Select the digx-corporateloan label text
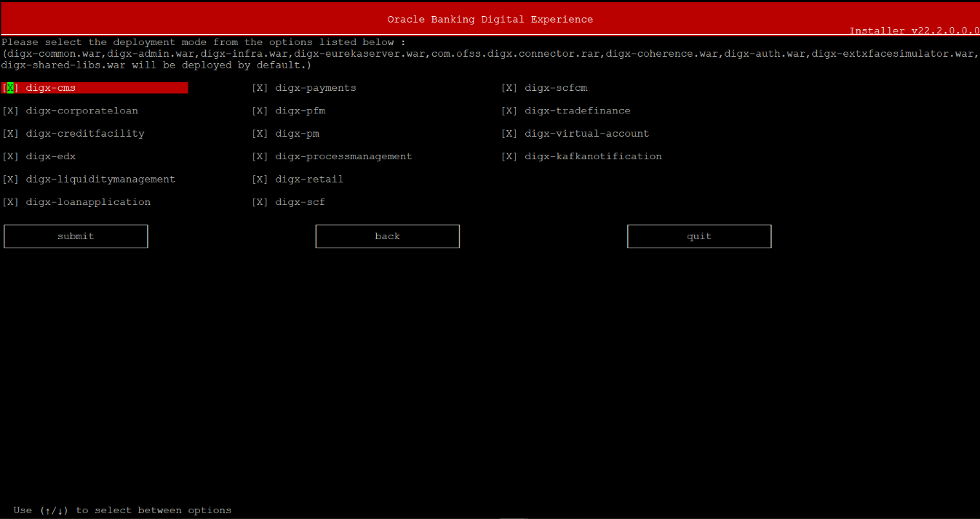Viewport: 980px width, 519px height. [82, 111]
